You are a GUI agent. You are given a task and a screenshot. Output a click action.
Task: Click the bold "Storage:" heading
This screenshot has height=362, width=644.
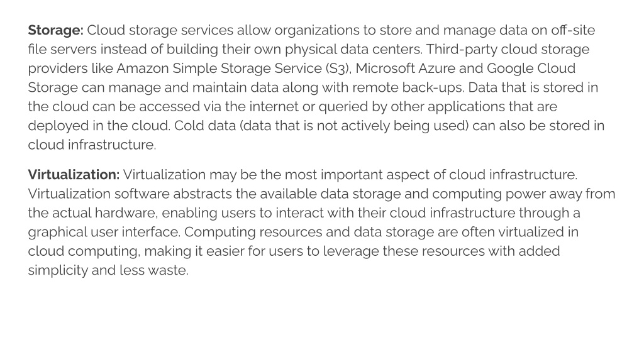(55, 31)
